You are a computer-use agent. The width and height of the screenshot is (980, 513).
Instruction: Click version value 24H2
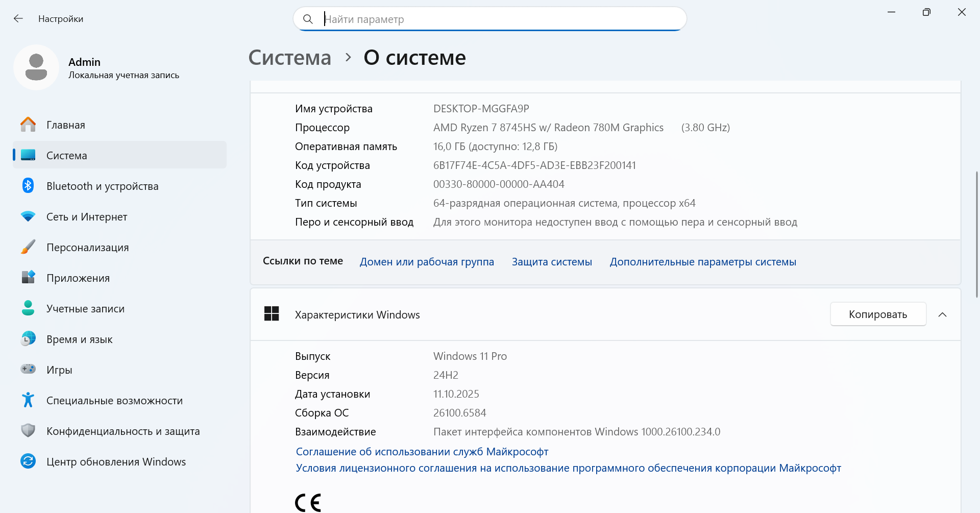click(x=446, y=375)
